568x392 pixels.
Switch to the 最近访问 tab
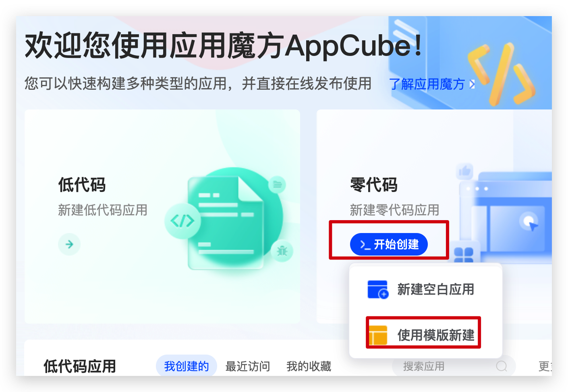(248, 366)
